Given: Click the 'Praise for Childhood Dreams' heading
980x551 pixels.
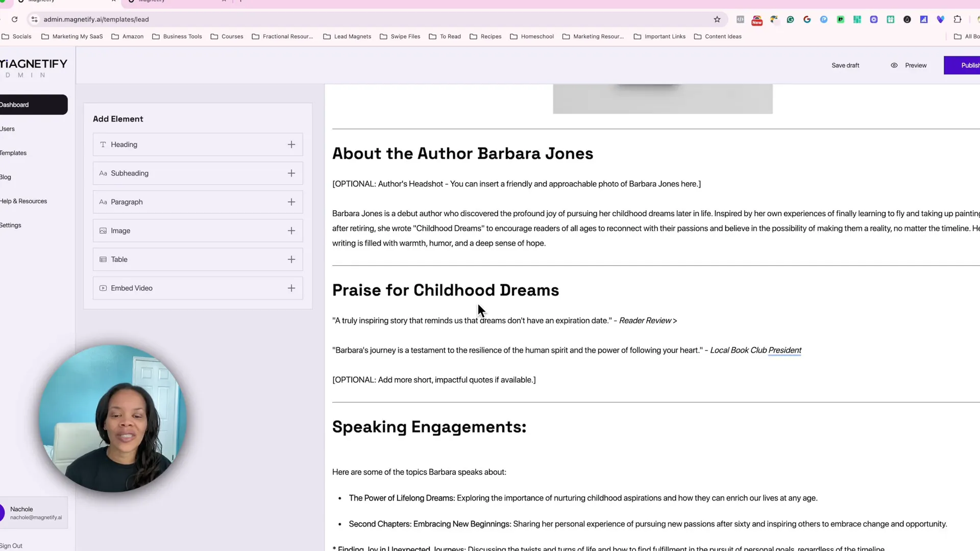Looking at the screenshot, I should tap(446, 290).
